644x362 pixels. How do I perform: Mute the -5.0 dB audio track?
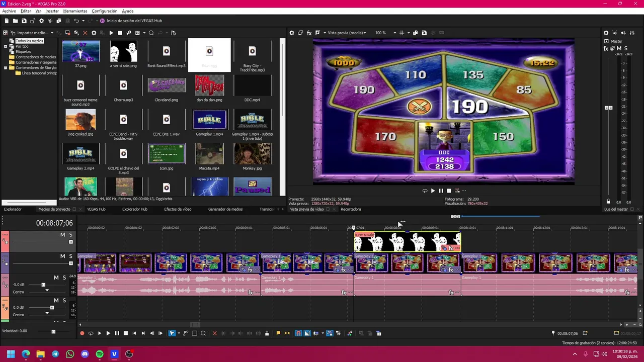[x=56, y=278]
